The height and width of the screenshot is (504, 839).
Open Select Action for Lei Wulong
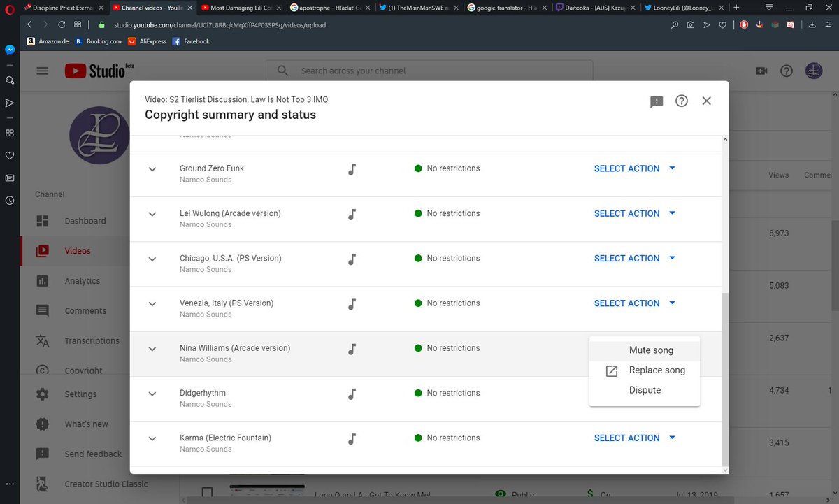tap(635, 213)
